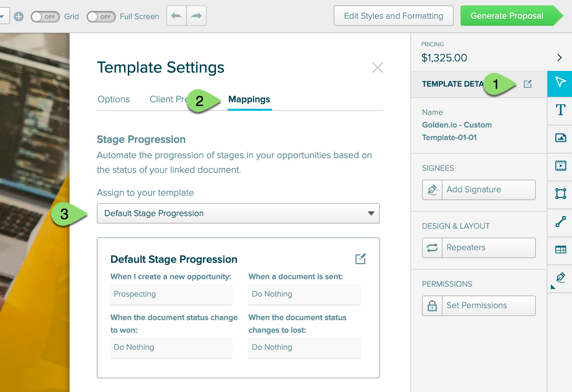
Task: Select the Image tool icon
Action: [x=560, y=138]
